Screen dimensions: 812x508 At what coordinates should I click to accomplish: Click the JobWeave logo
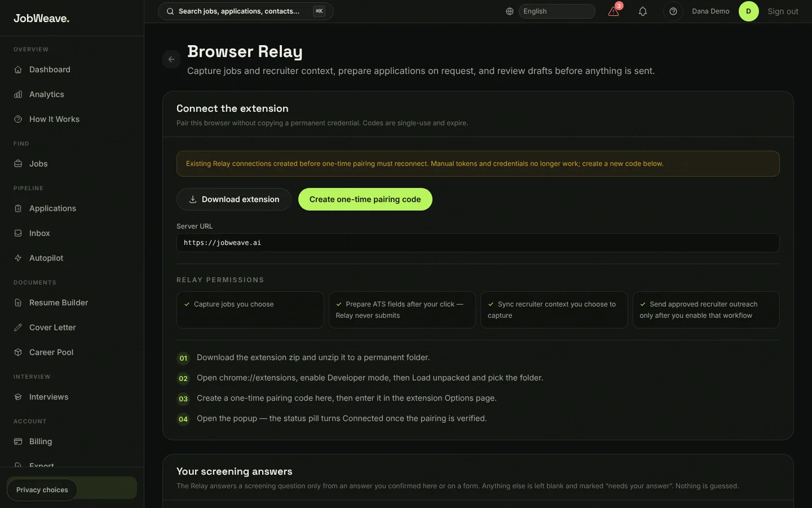point(42,18)
